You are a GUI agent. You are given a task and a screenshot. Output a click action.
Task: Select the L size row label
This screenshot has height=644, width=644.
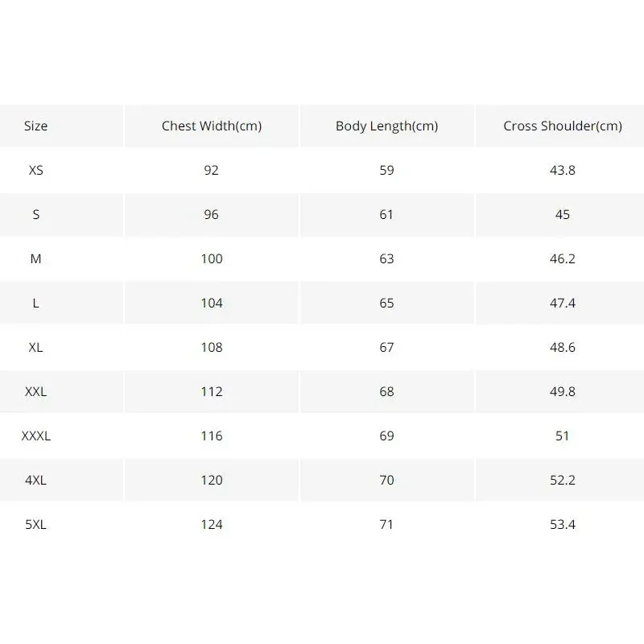coord(35,303)
